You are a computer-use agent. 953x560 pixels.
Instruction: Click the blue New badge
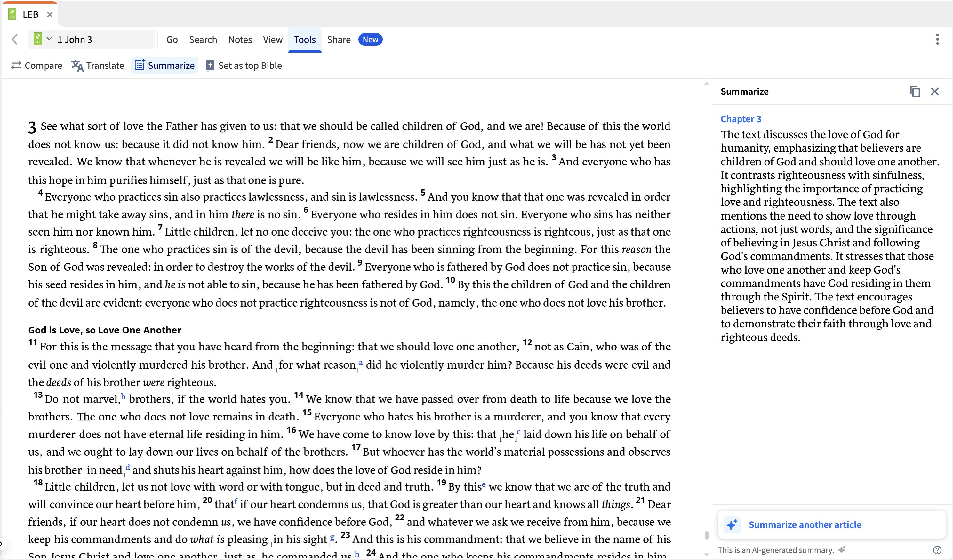pyautogui.click(x=370, y=39)
